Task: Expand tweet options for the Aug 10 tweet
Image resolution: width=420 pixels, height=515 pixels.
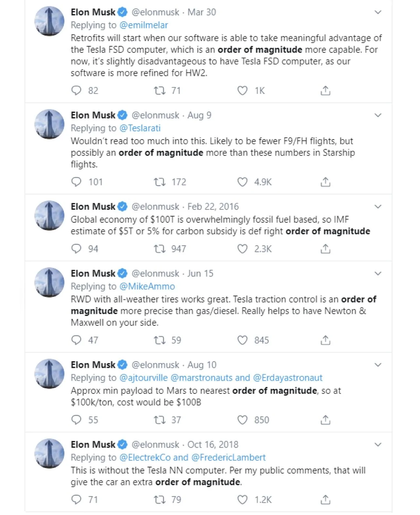Action: point(378,364)
